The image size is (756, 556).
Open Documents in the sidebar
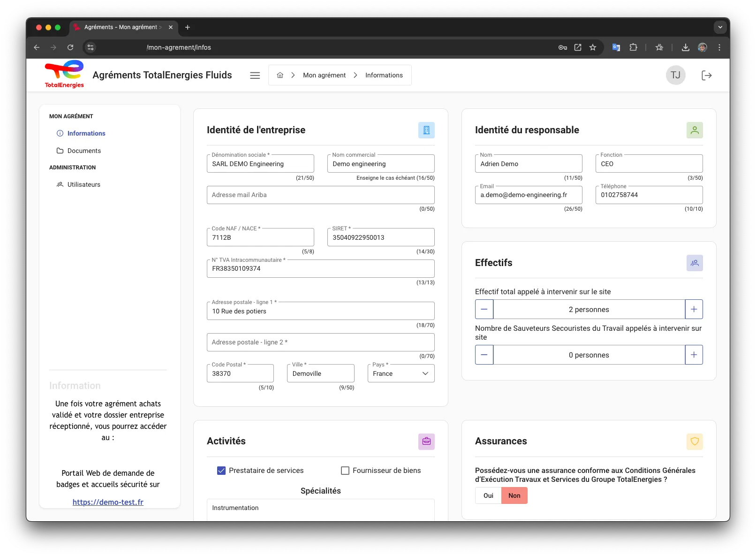coord(84,151)
